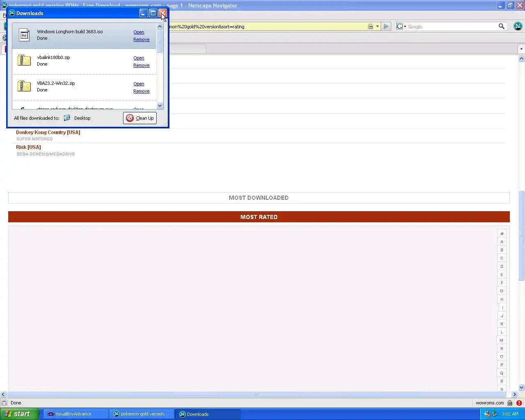
Task: Select letter R in alphabet index
Action: 502,381
